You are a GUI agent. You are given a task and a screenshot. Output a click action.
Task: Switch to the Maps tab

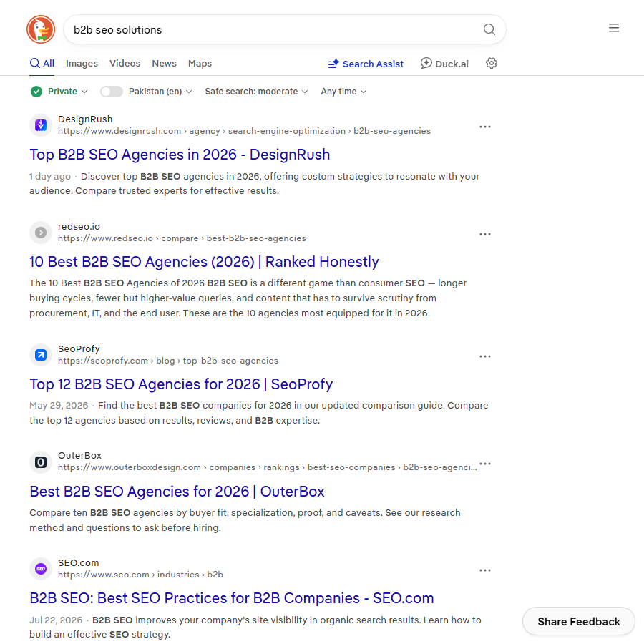click(200, 63)
